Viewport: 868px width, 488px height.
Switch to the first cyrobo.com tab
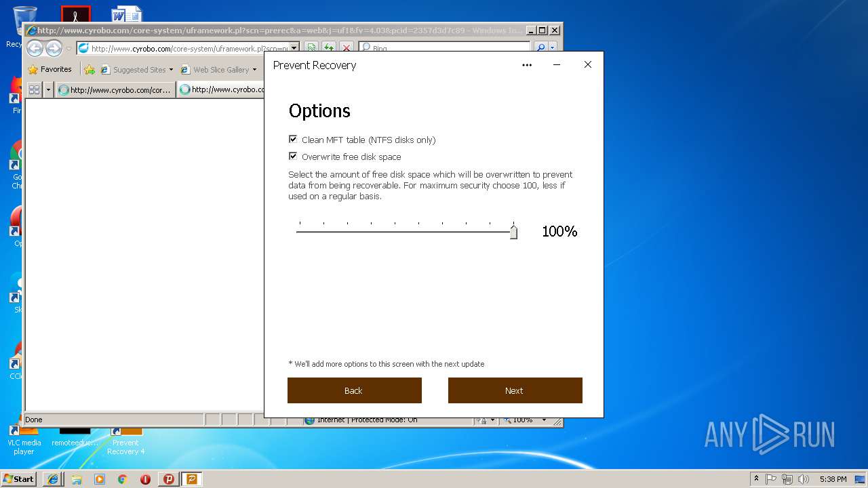click(x=115, y=89)
